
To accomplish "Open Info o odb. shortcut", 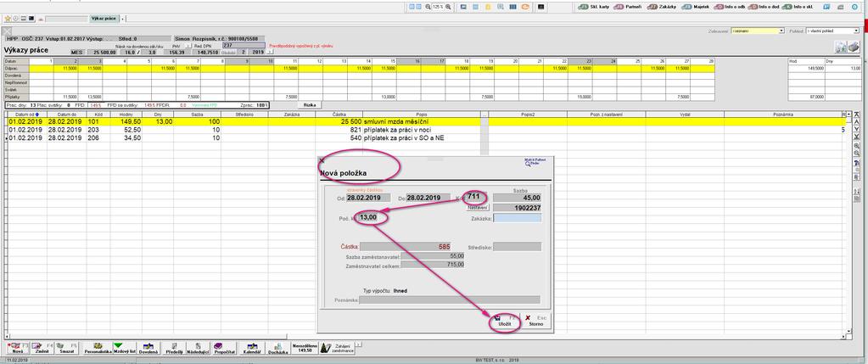I will tap(729, 7).
